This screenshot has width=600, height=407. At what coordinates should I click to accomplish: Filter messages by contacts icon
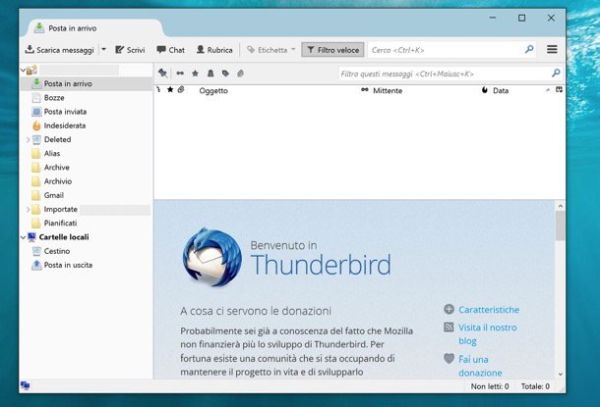pyautogui.click(x=211, y=73)
